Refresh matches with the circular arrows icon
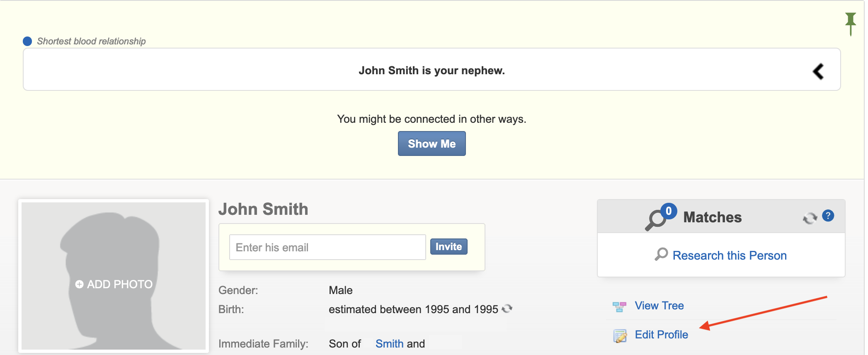 tap(810, 218)
